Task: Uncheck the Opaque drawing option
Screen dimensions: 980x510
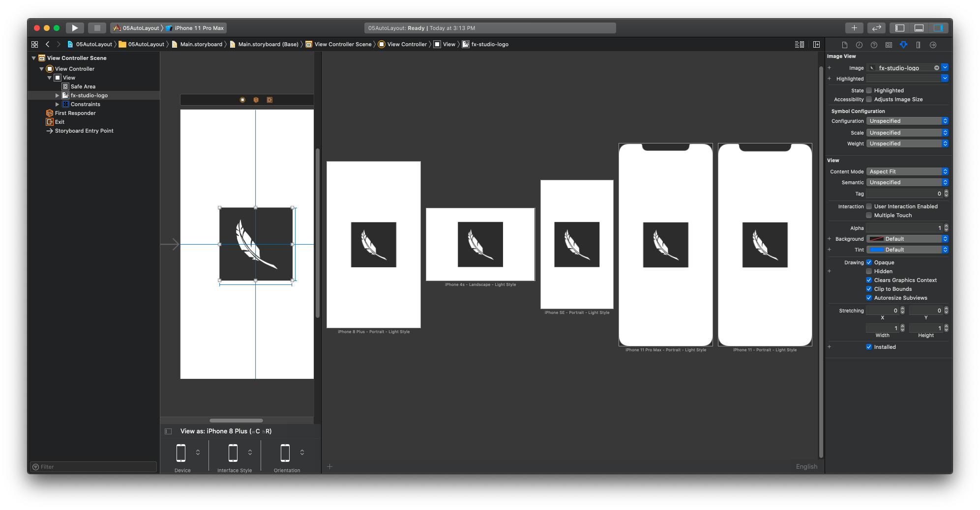Action: 869,262
